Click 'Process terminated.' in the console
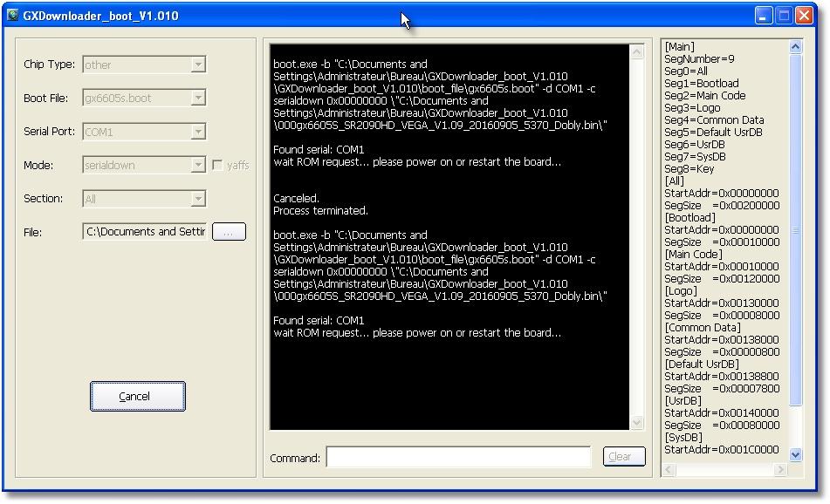 pos(320,210)
